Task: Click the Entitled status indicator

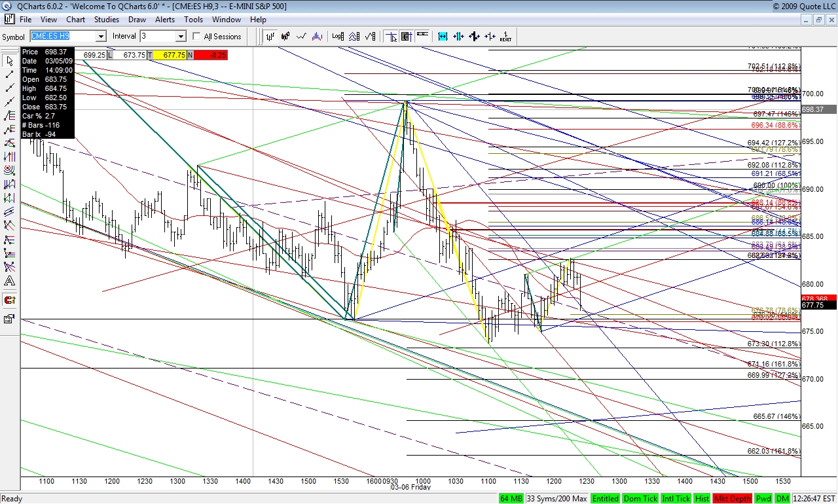Action: [x=606, y=499]
